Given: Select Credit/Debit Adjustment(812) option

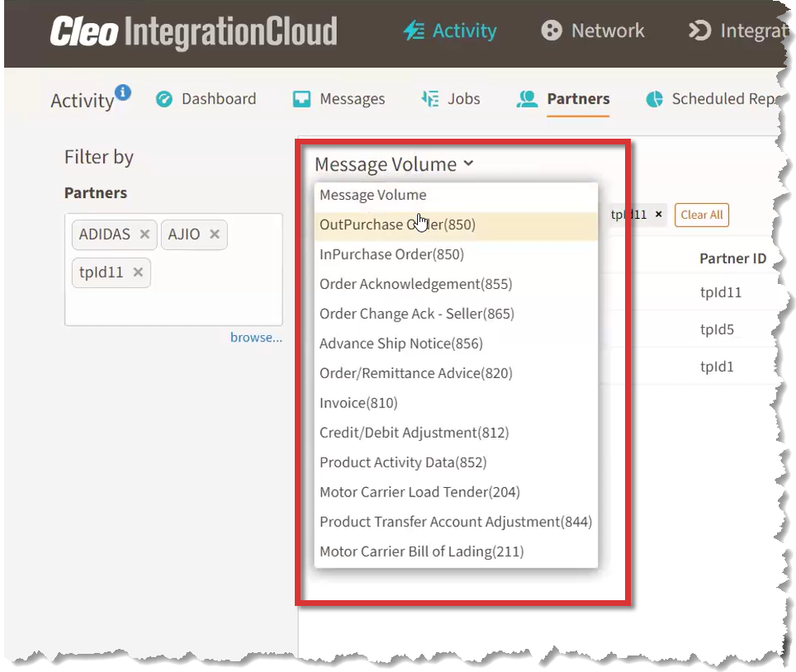Looking at the screenshot, I should coord(414,433).
